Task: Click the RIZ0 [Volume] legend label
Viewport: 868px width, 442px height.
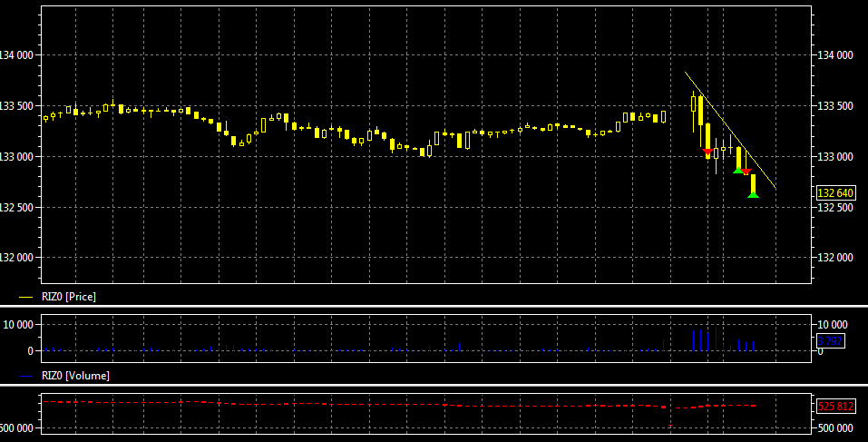Action: point(75,376)
